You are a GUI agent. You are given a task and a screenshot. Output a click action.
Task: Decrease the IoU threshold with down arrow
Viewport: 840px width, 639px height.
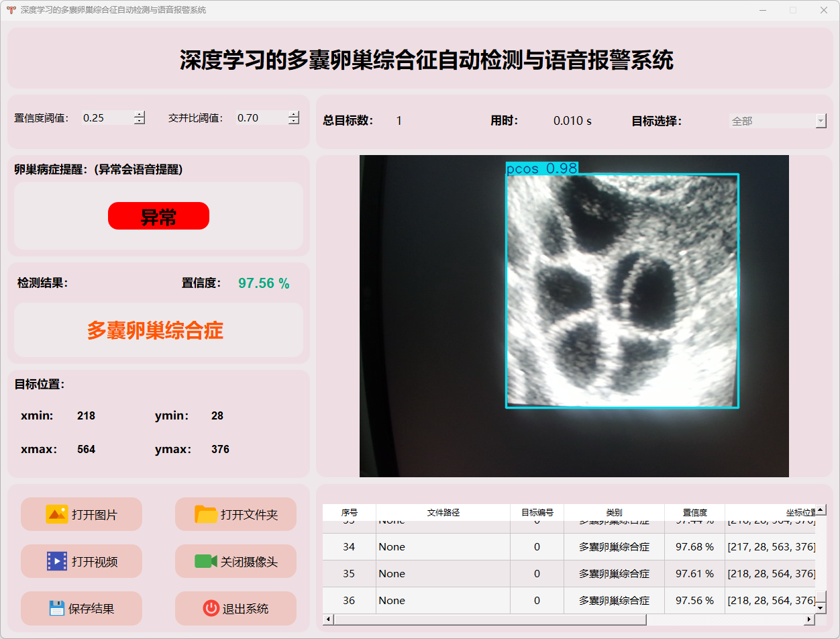pyautogui.click(x=294, y=121)
